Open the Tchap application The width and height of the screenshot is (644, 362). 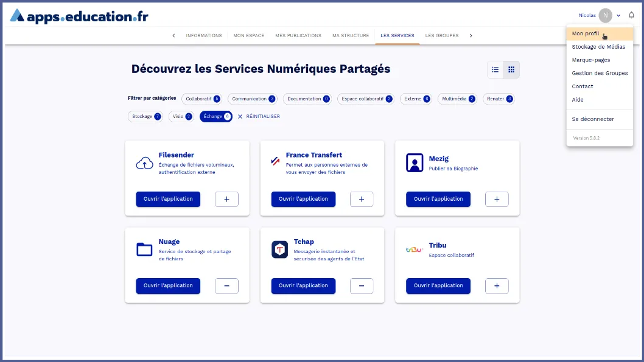pyautogui.click(x=303, y=286)
